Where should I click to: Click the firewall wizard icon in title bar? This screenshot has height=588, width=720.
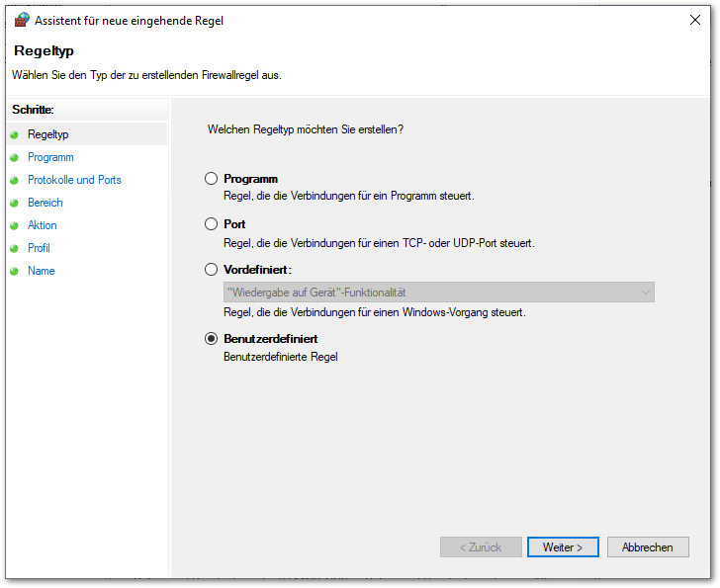tap(21, 20)
